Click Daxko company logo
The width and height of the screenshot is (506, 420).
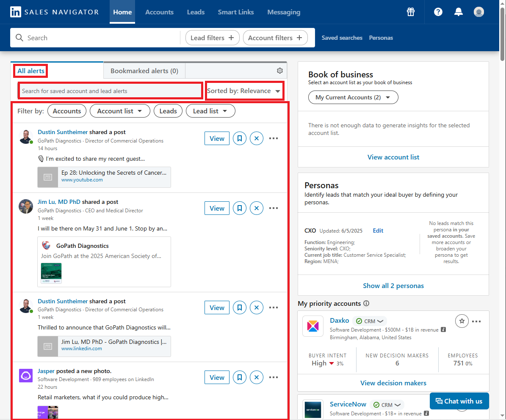point(312,326)
